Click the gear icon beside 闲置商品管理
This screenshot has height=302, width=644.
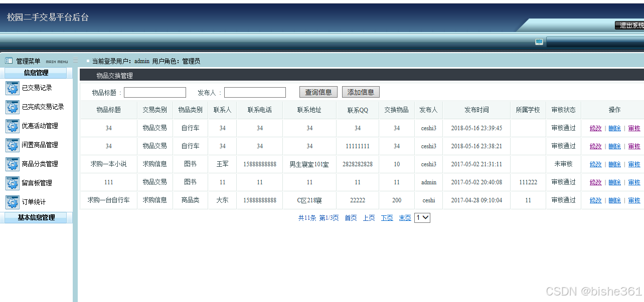[x=12, y=145]
